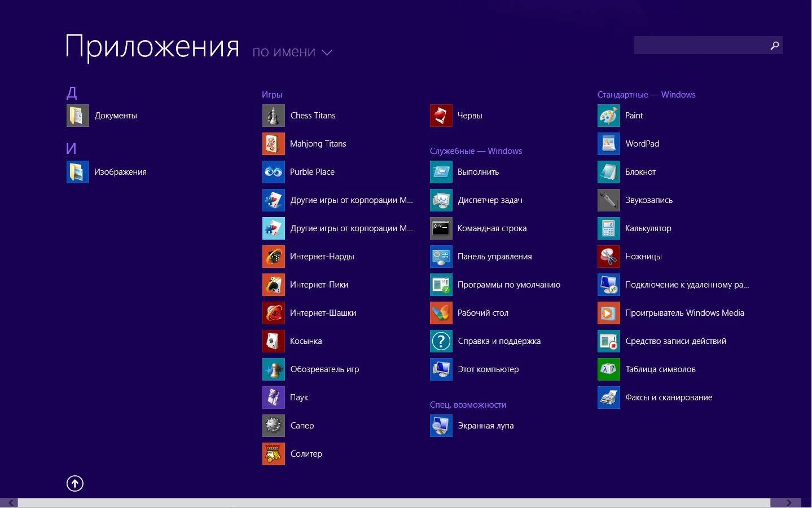Launch Ножницы snipping tool
Screen dimensions: 812x508
click(630, 257)
